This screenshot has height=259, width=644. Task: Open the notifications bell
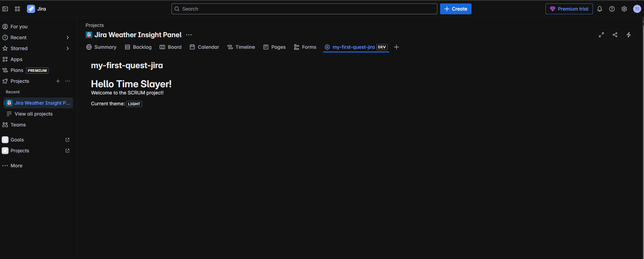pyautogui.click(x=600, y=9)
